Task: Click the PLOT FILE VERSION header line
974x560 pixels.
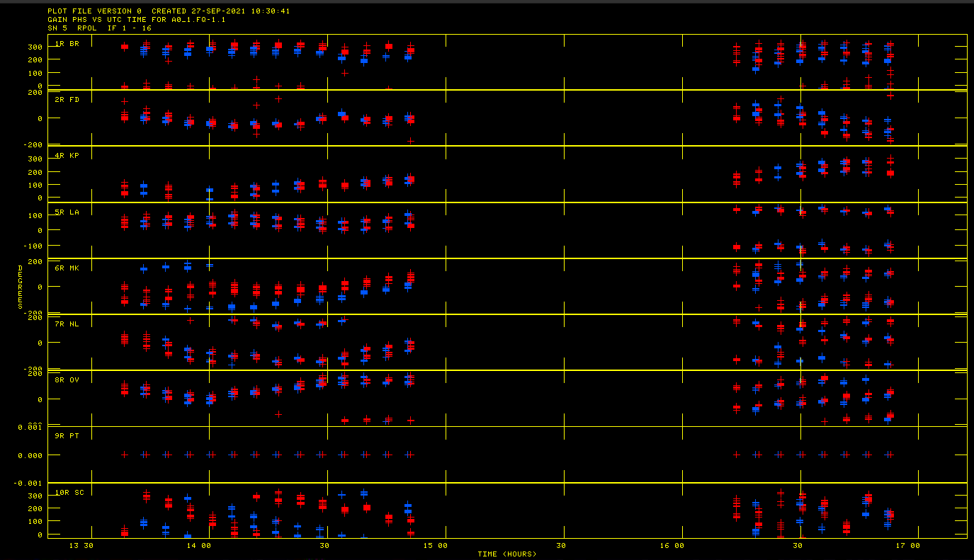Action: pos(169,11)
